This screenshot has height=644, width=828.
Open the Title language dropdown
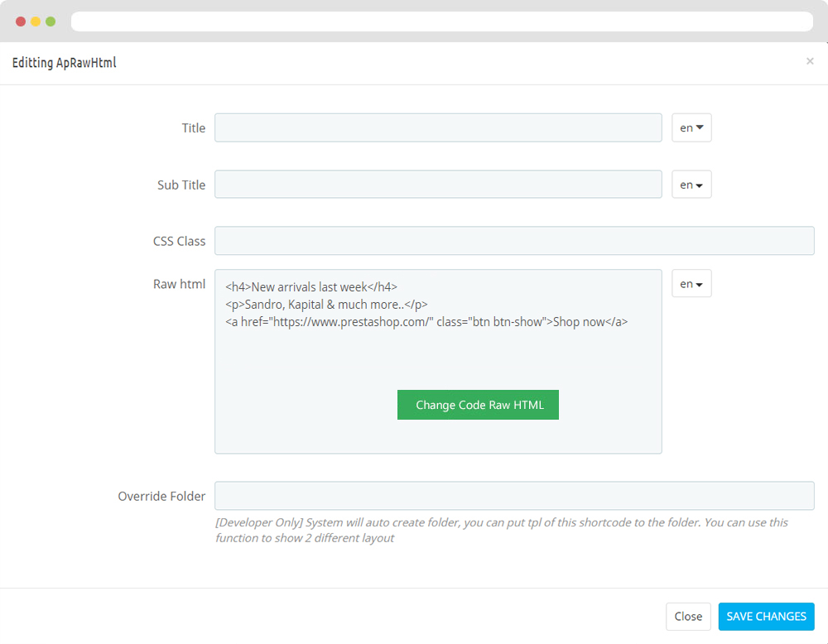[691, 127]
